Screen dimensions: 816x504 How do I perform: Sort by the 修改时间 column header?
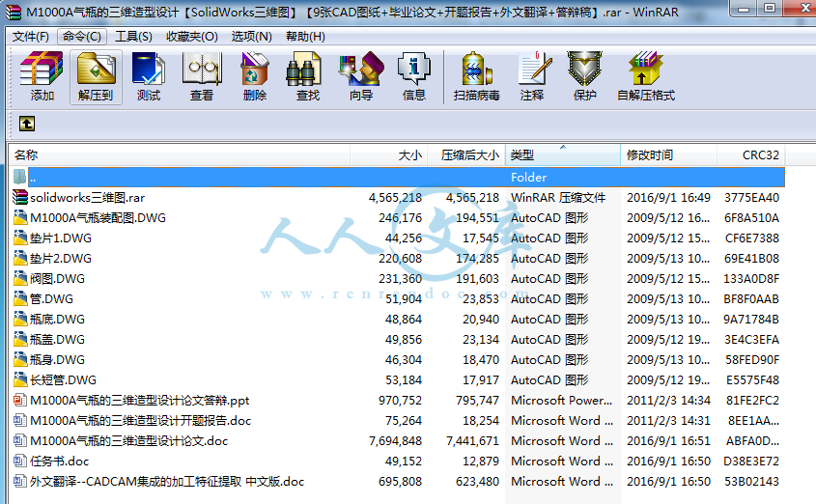tap(668, 155)
